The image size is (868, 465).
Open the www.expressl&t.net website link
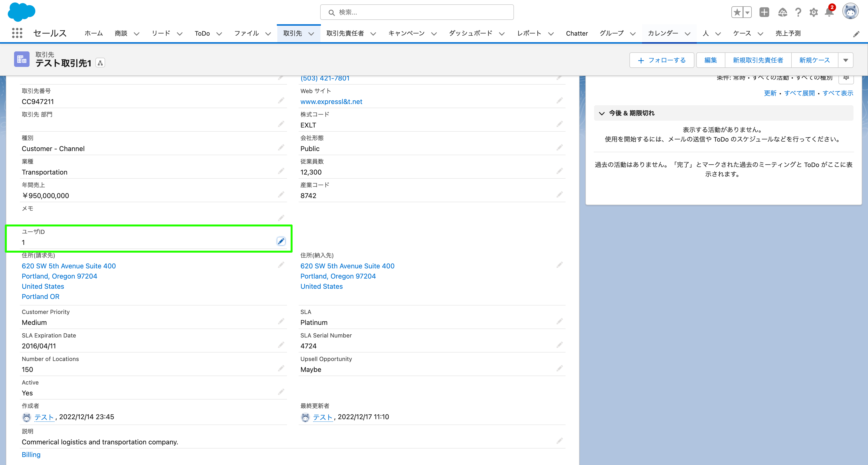[x=331, y=102]
